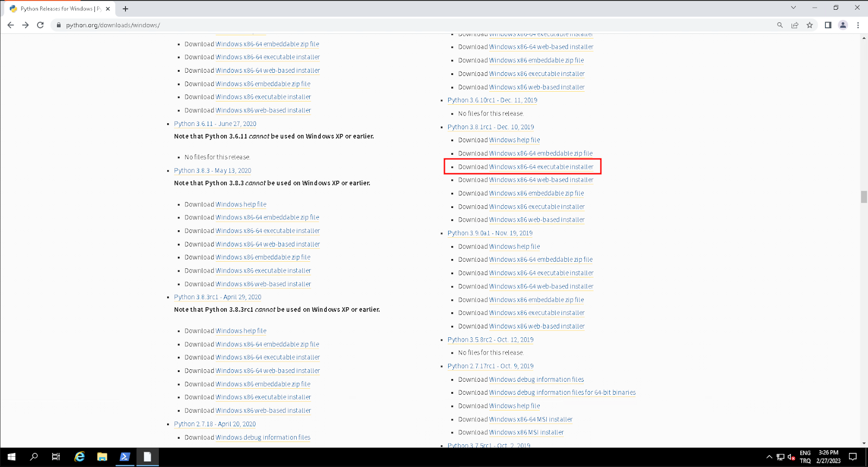The width and height of the screenshot is (868, 467).
Task: Open PowerShell from the taskbar
Action: click(x=125, y=457)
